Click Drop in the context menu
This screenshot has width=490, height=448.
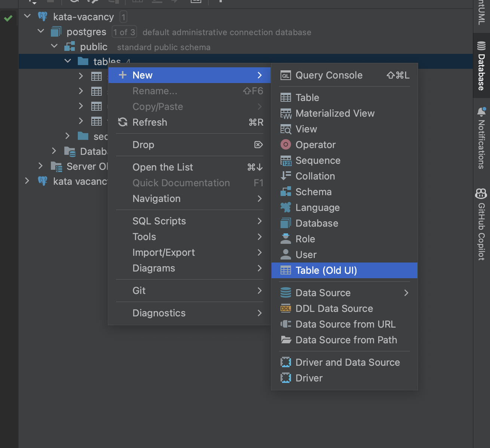coord(143,145)
